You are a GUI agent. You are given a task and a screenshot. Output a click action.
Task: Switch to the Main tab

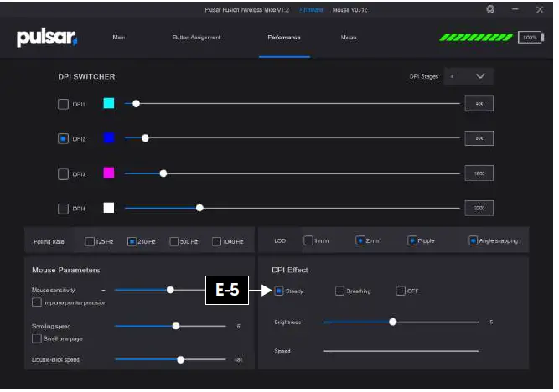pyautogui.click(x=119, y=37)
